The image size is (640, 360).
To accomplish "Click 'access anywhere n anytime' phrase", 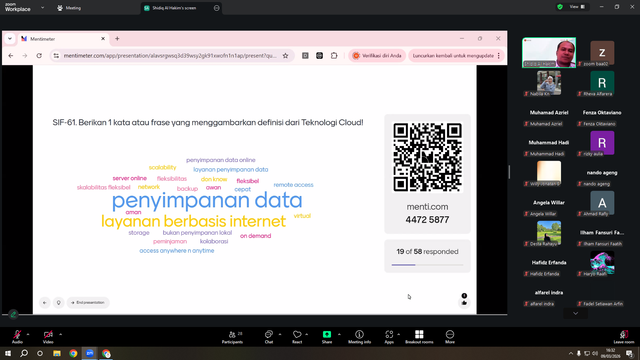I will (177, 251).
